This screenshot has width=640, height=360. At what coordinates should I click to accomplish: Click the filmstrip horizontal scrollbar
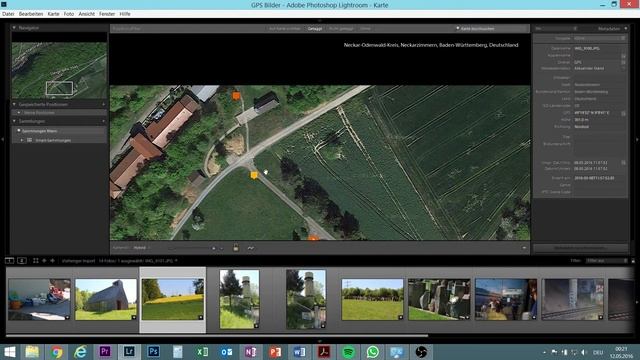click(217, 336)
